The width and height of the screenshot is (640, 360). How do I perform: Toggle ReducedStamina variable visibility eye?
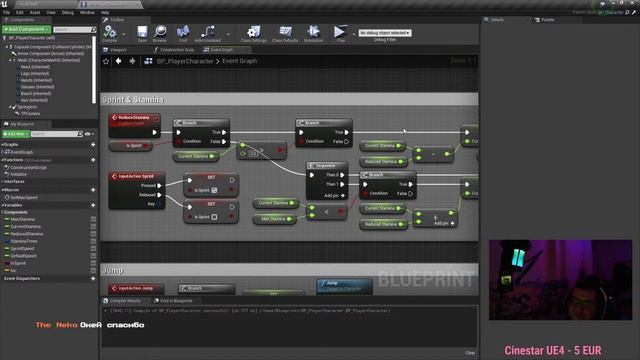[x=93, y=234]
